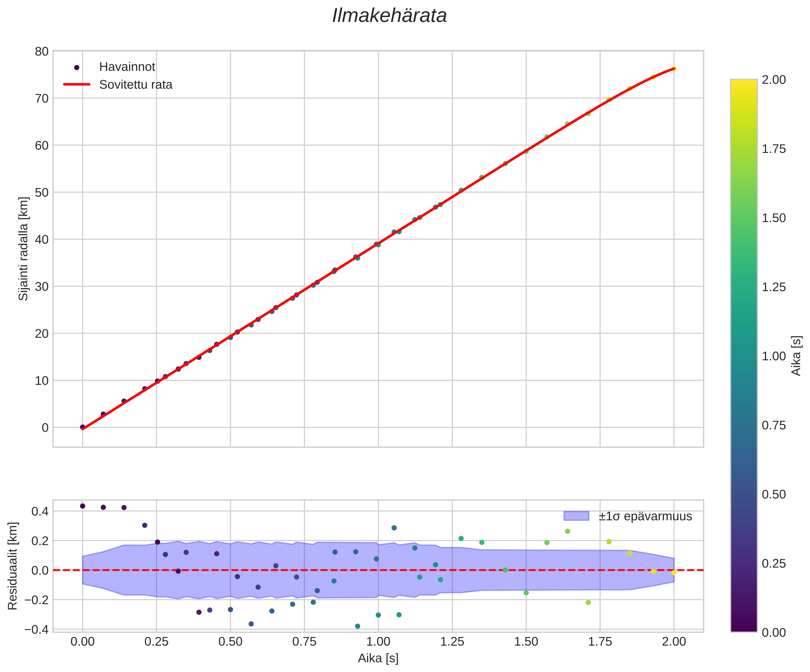Click the first data point at the origin
The width and height of the screenshot is (810, 672).
[x=83, y=427]
